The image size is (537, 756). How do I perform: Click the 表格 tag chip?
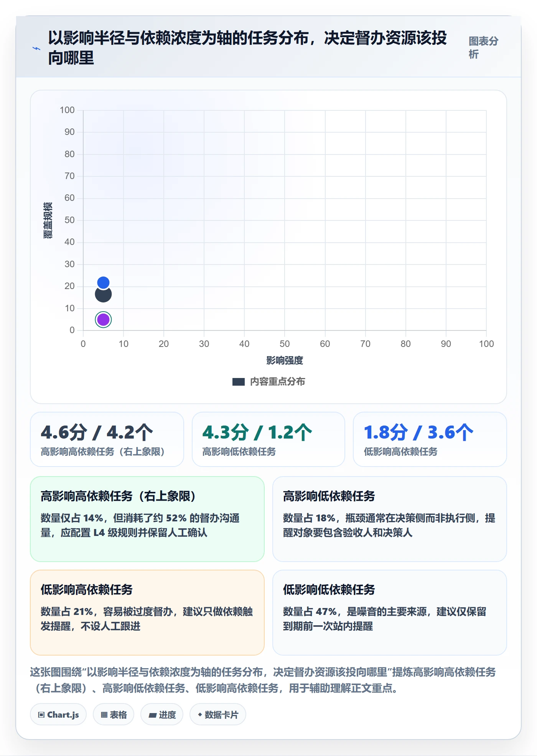(114, 715)
